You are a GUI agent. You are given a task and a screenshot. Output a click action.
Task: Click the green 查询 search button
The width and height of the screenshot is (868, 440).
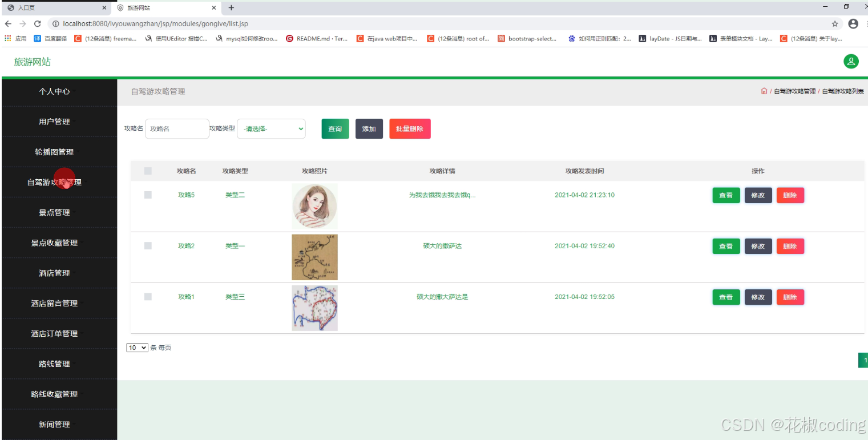[x=335, y=128]
